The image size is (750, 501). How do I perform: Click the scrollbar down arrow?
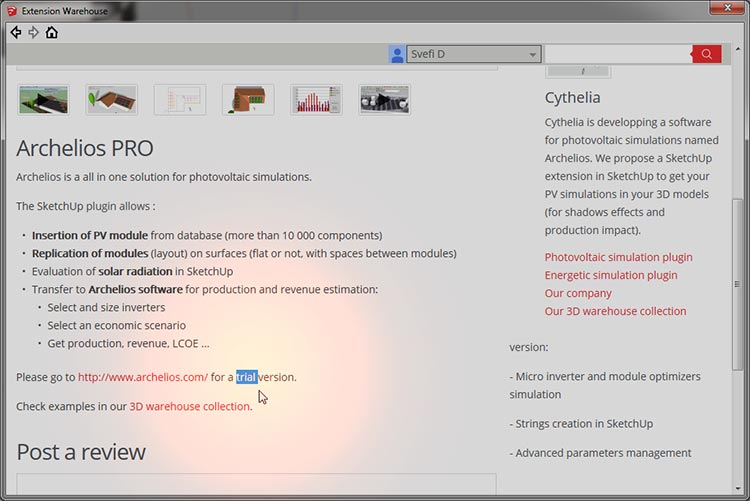tap(738, 489)
